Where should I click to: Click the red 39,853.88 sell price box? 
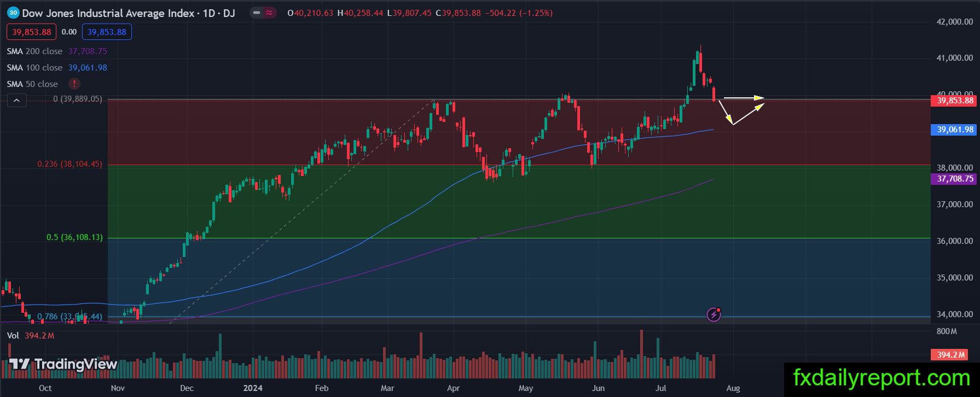click(x=32, y=32)
